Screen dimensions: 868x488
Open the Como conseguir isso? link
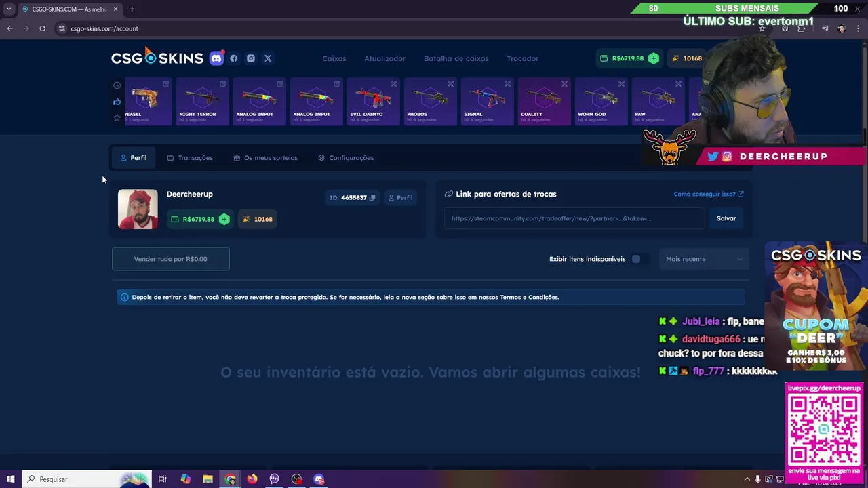[x=709, y=194]
